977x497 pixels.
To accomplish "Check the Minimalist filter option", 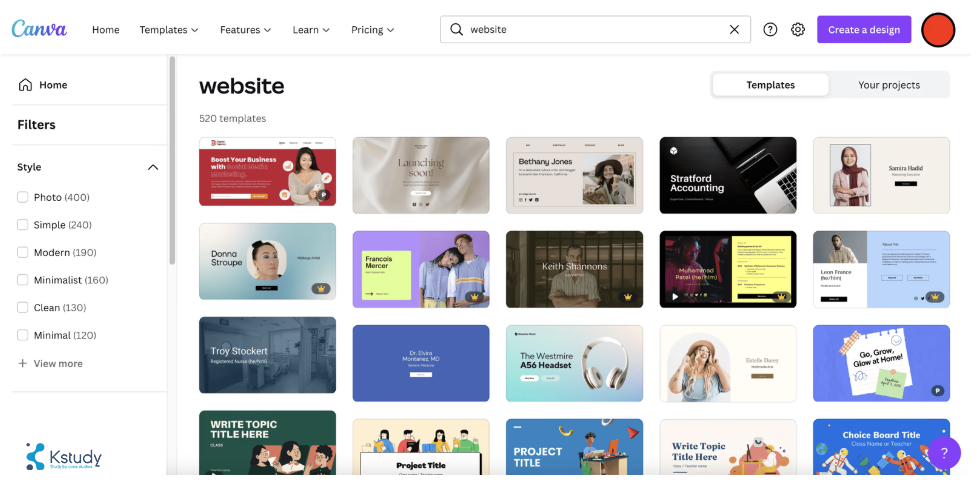I will click(x=23, y=281).
